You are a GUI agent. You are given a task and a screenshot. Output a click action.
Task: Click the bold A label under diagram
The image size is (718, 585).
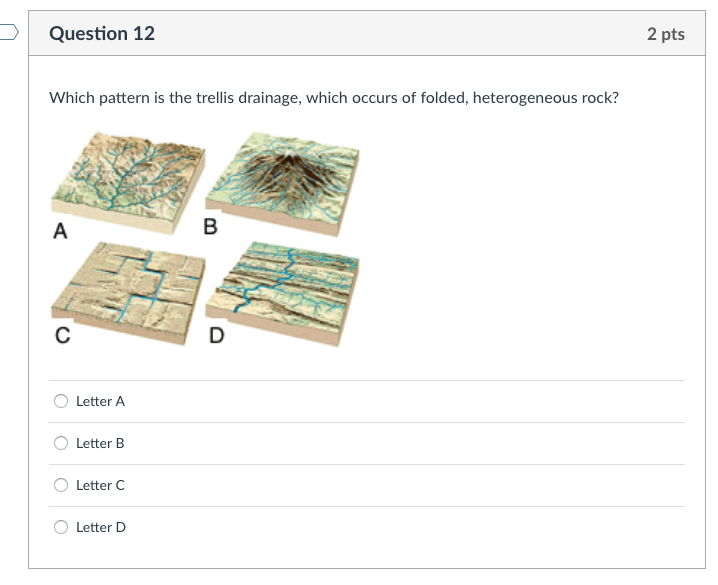60,232
